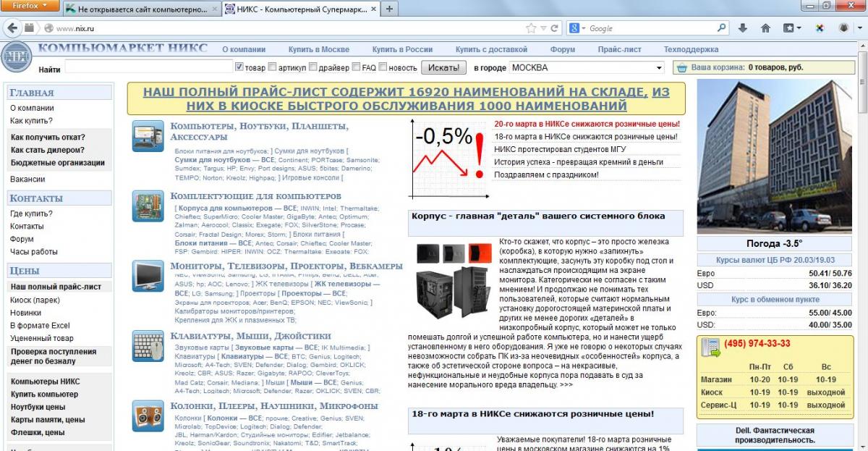The height and width of the screenshot is (451, 868).
Task: Expand the bookmarks add-on dropdown arrow
Action: [799, 28]
